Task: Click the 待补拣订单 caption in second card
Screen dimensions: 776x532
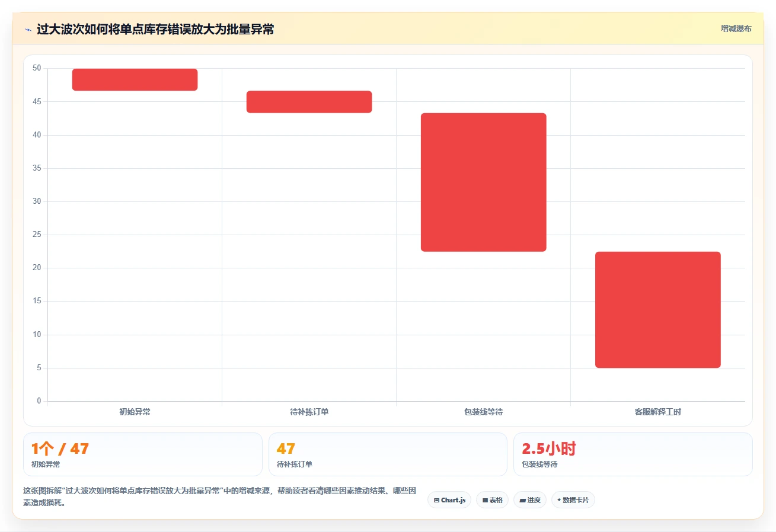Action: tap(295, 464)
